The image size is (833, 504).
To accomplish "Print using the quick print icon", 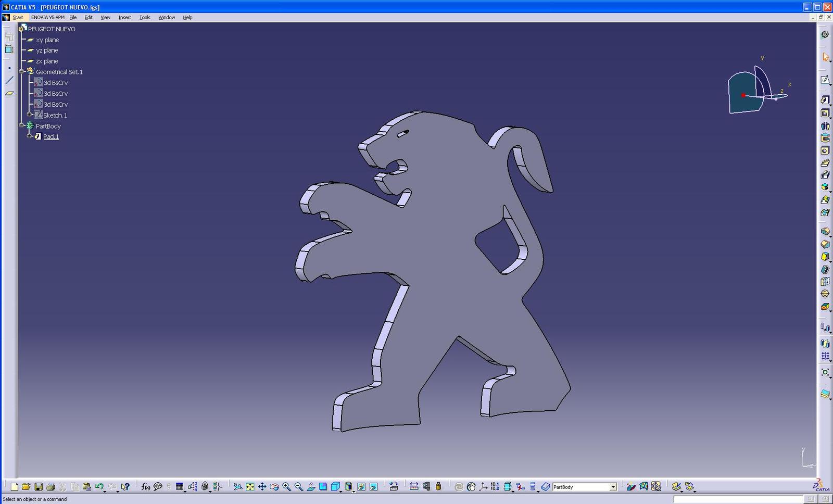I will click(x=51, y=487).
